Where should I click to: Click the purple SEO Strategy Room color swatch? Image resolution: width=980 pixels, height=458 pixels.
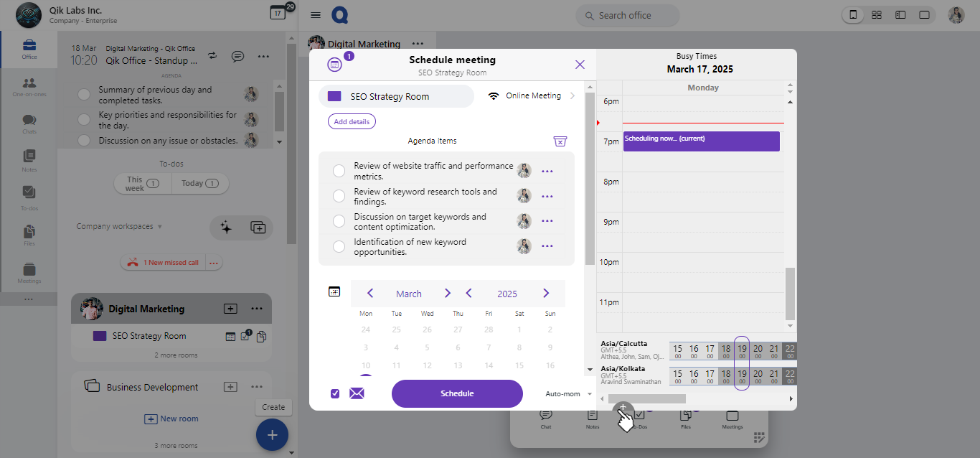(334, 96)
